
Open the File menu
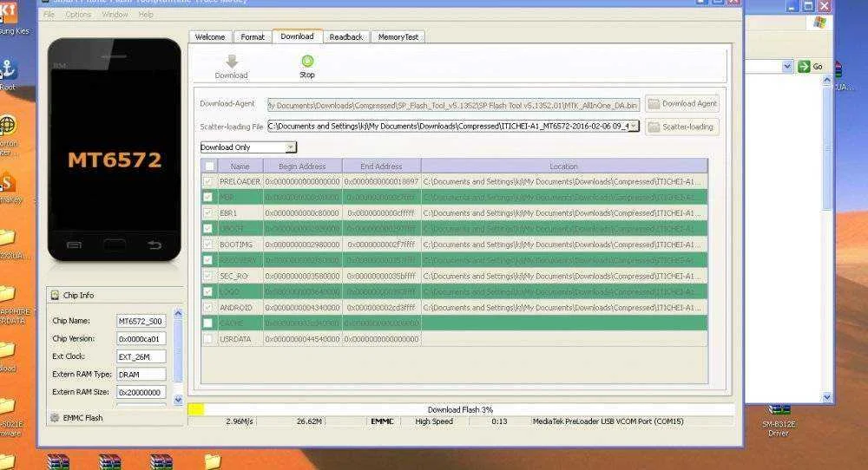coord(49,15)
